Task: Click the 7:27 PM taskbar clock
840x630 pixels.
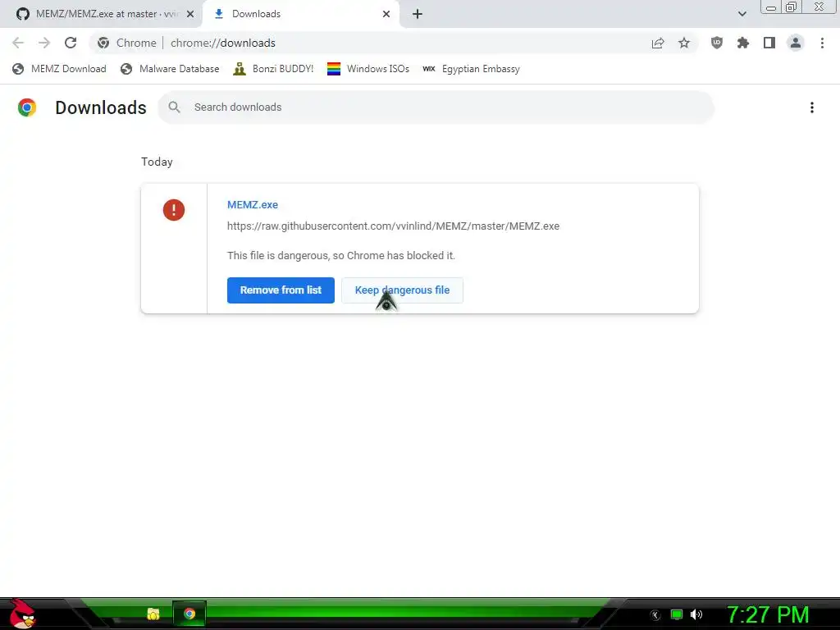Action: pyautogui.click(x=768, y=614)
